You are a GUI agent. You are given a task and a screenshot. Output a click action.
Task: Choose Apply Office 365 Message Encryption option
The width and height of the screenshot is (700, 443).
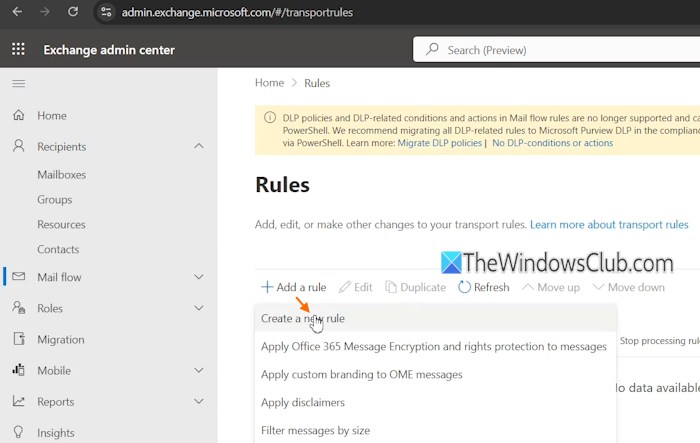[435, 347]
